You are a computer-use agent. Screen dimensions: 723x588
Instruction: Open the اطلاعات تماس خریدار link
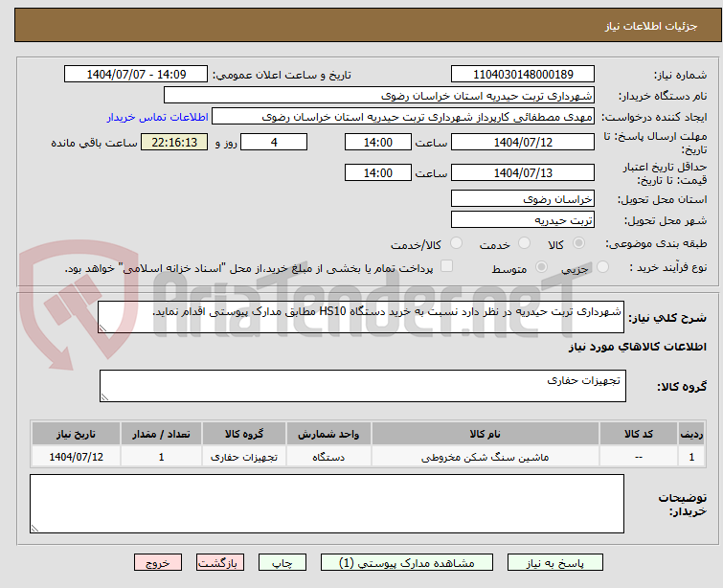click(x=158, y=117)
